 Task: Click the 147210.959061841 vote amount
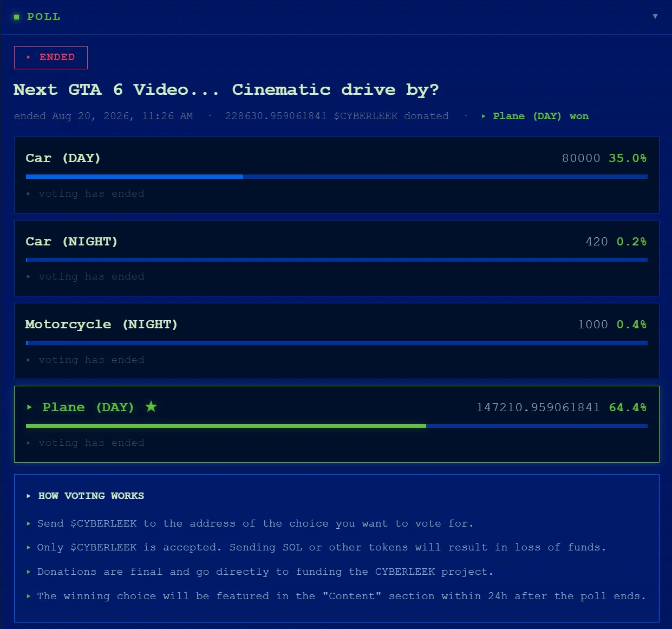point(538,407)
